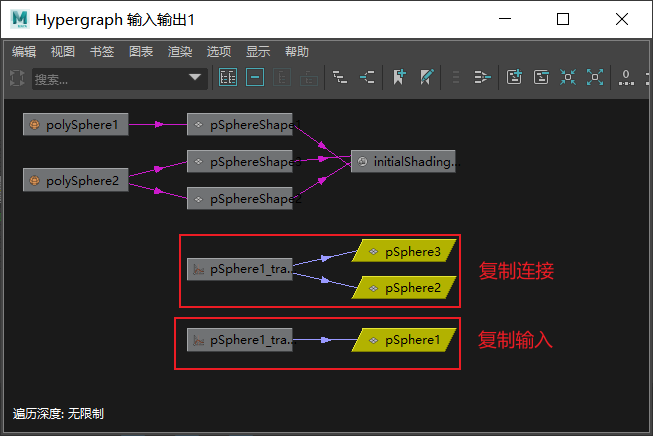Select the polySphere2 node
Image resolution: width=653 pixels, height=436 pixels.
pos(76,180)
